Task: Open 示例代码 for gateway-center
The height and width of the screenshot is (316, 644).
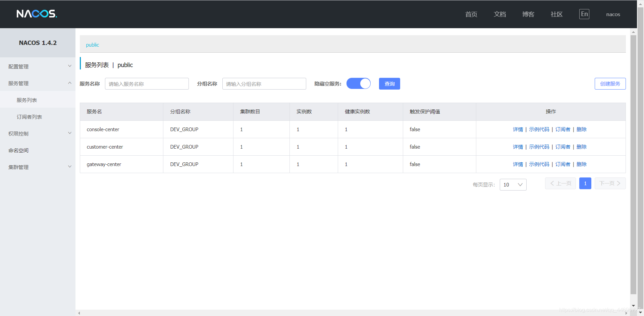Action: point(539,164)
